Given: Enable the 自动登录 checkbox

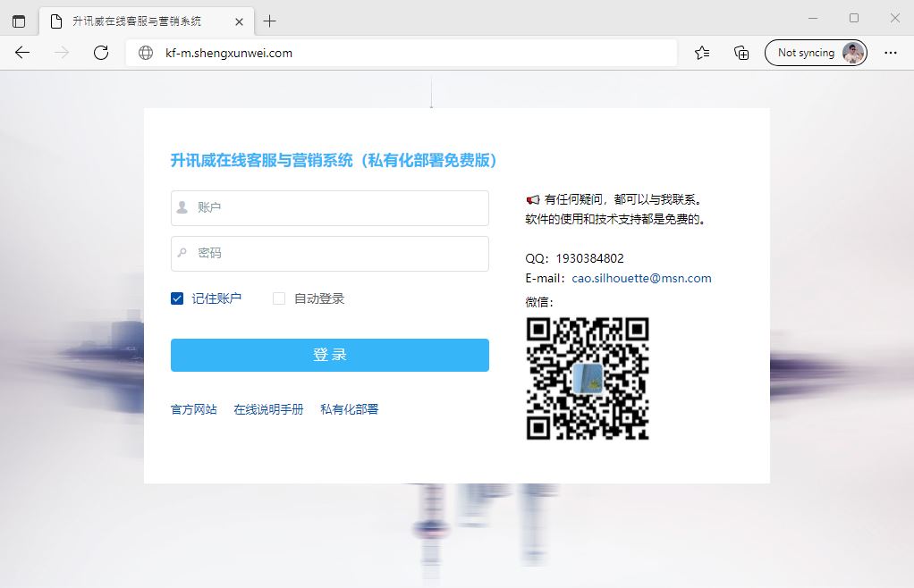Looking at the screenshot, I should coord(278,298).
